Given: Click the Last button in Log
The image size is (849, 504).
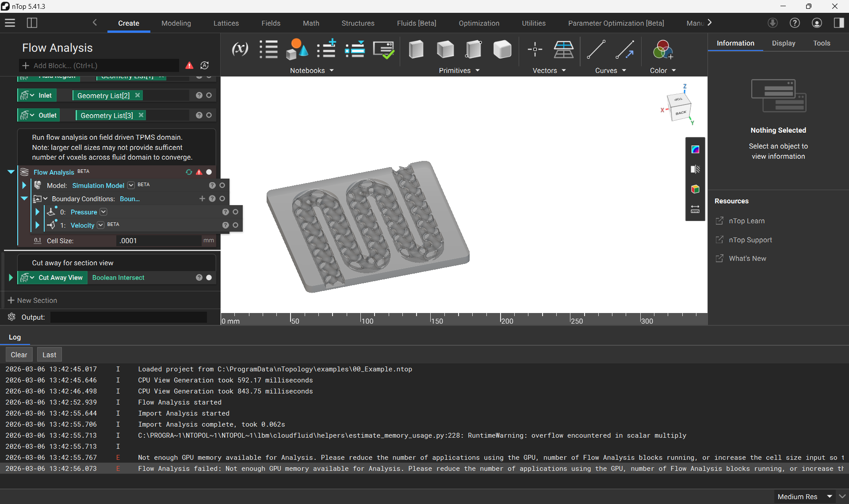Looking at the screenshot, I should tap(49, 355).
